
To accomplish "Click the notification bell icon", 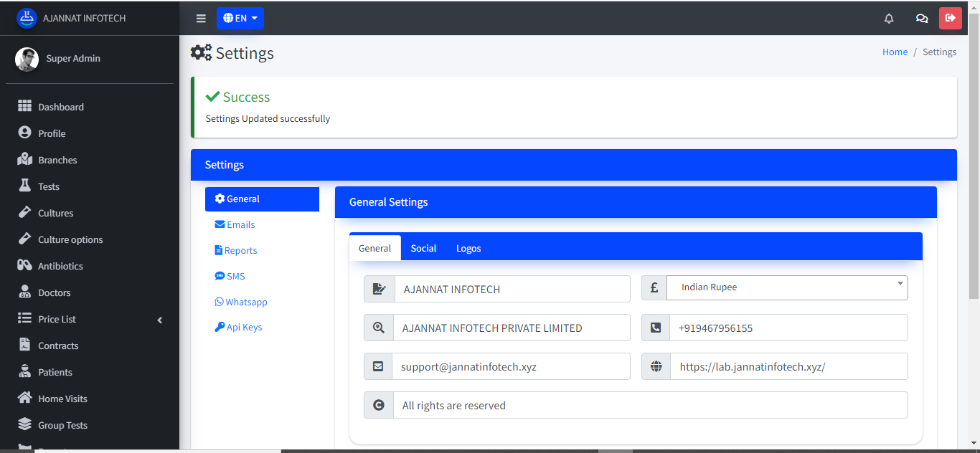I will (x=889, y=19).
